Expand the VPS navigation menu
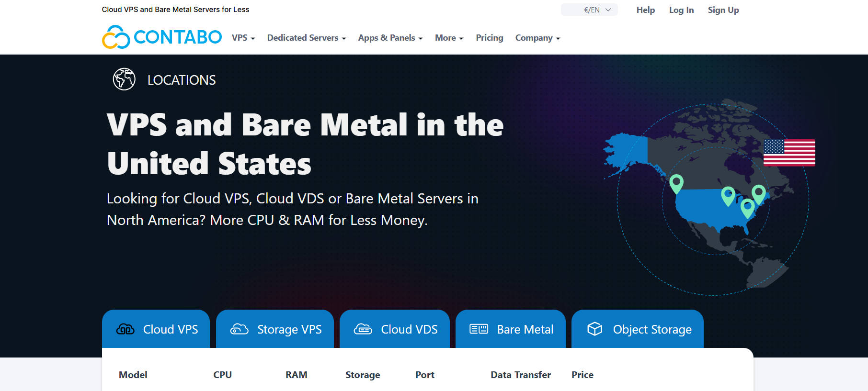 [x=243, y=38]
